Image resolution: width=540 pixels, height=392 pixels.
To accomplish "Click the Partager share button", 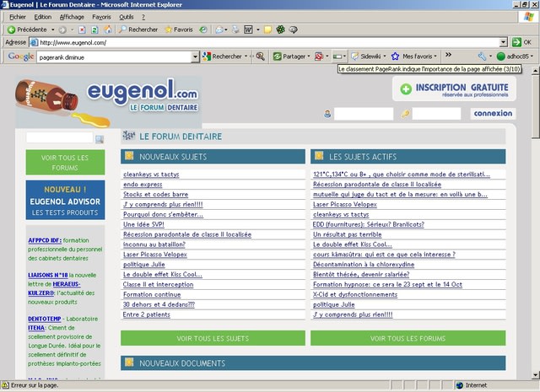I will pyautogui.click(x=289, y=56).
